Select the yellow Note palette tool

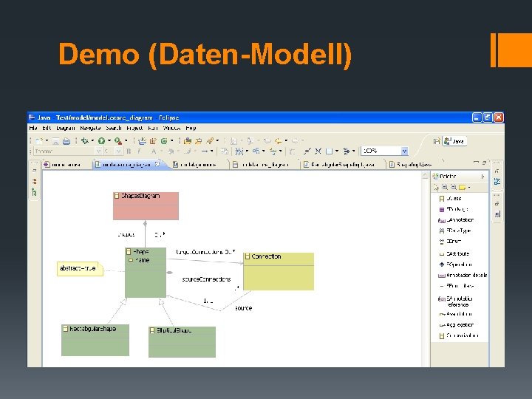tap(462, 187)
